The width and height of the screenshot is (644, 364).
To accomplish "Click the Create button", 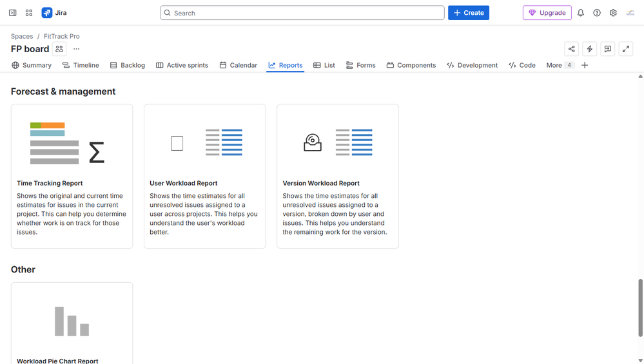I will (x=469, y=13).
